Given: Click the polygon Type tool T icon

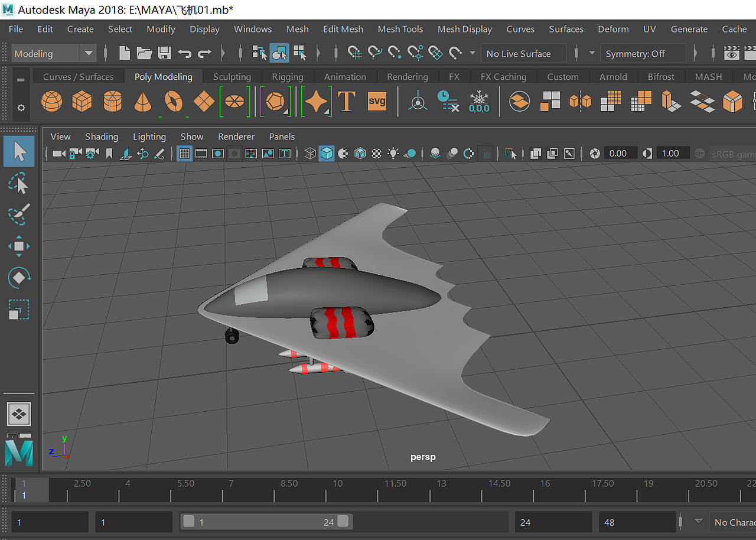Looking at the screenshot, I should (346, 102).
